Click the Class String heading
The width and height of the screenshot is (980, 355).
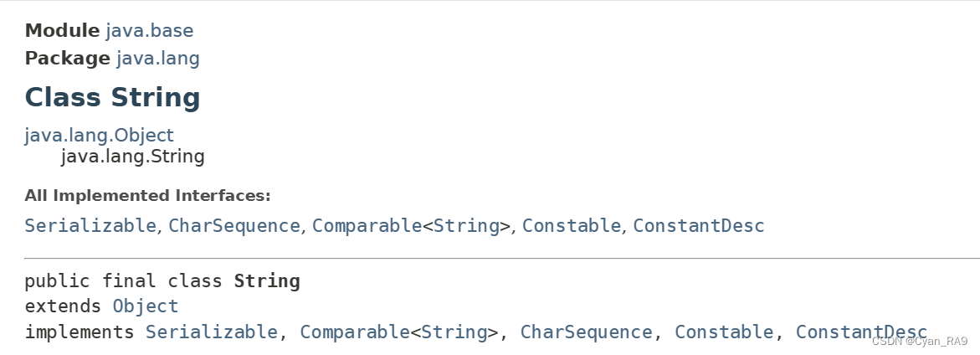pos(112,97)
